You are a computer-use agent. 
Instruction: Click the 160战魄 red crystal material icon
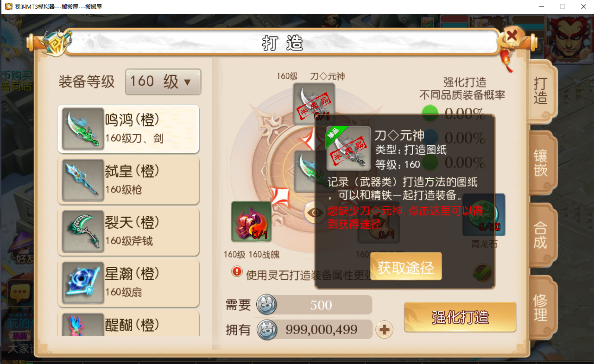click(251, 222)
